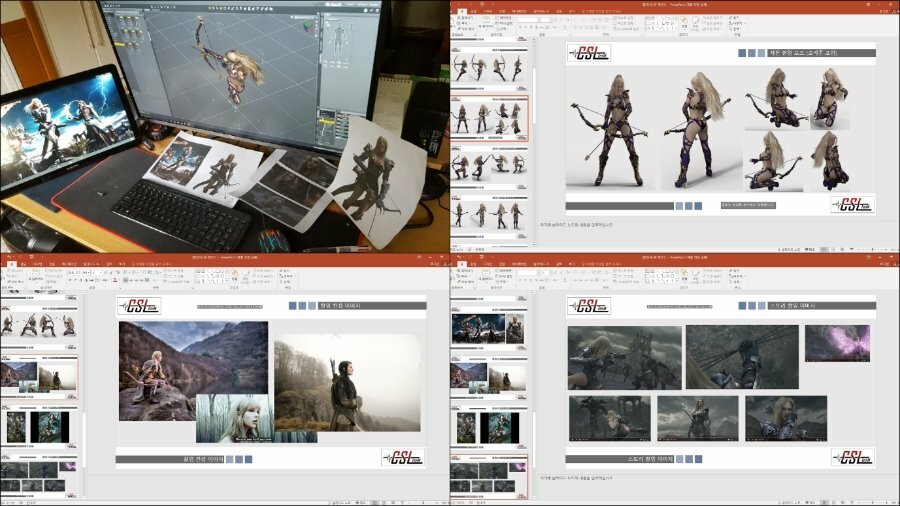Select CSL logo at top of bottom-left slide
The width and height of the screenshot is (900, 506).
pos(139,306)
